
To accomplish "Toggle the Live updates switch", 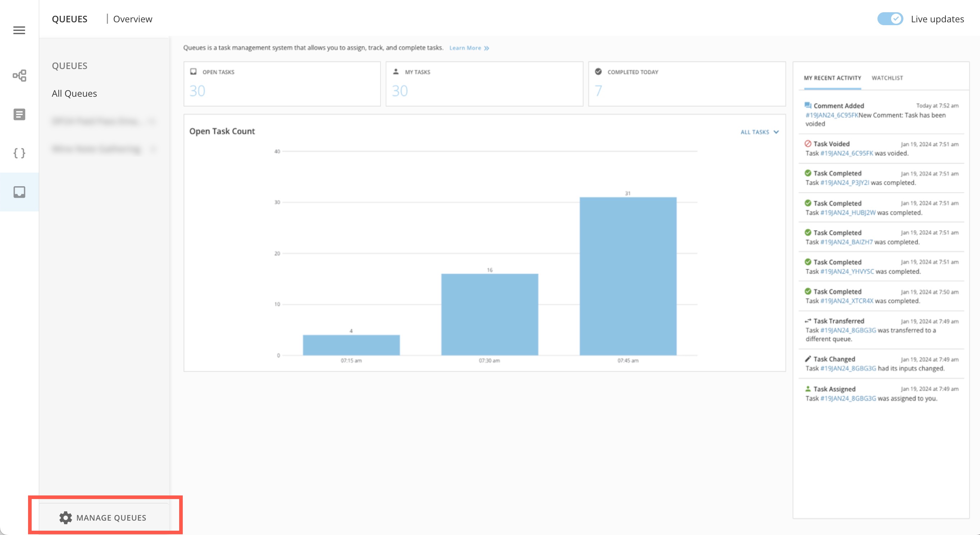I will tap(889, 19).
